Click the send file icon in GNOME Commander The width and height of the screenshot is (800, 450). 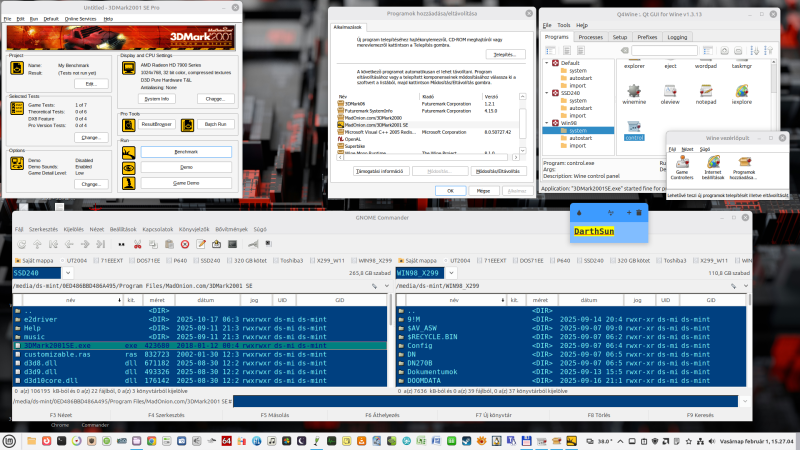(216, 244)
